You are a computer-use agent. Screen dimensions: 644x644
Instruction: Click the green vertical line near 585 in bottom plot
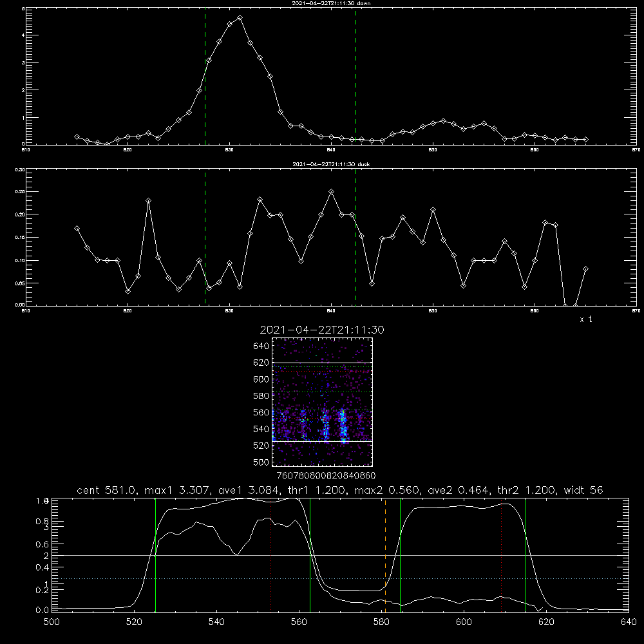[400, 555]
